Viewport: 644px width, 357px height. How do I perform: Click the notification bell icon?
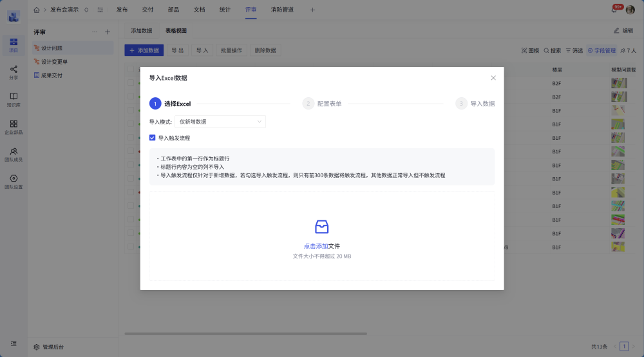(614, 10)
